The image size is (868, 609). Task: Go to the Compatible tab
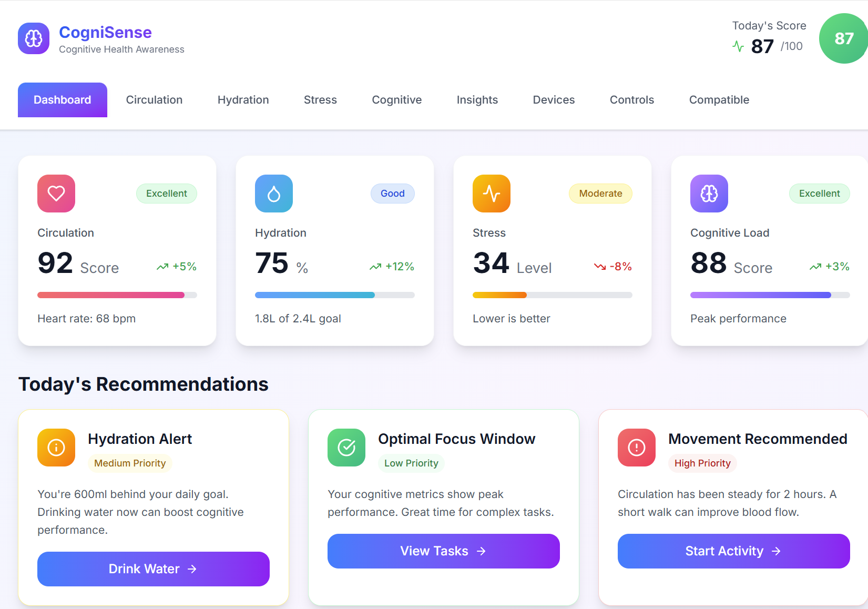point(719,100)
